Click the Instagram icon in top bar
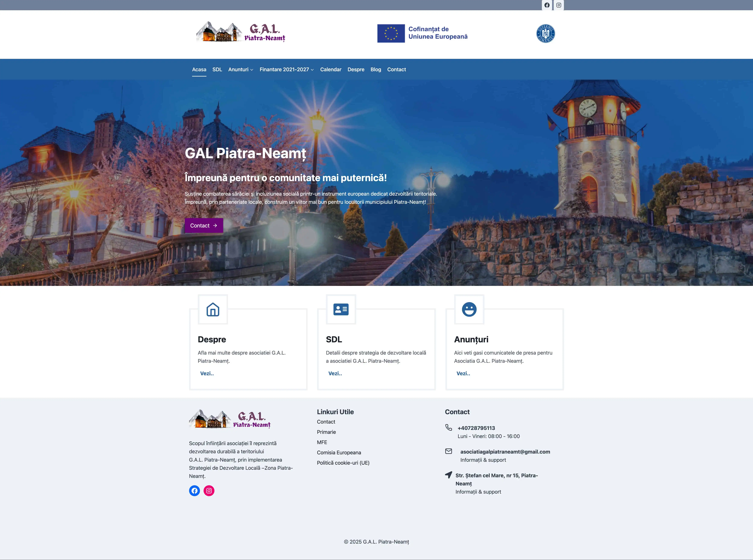The width and height of the screenshot is (753, 560). tap(558, 5)
